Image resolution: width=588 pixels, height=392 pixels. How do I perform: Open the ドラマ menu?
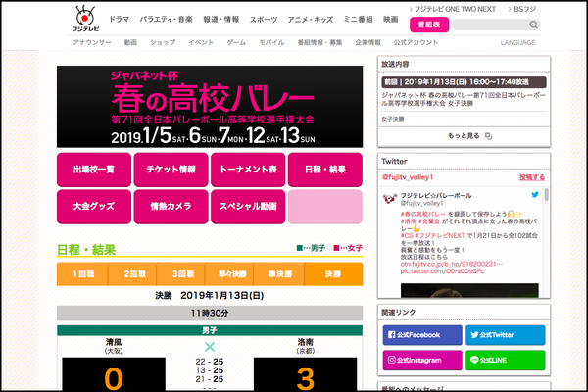coord(120,19)
